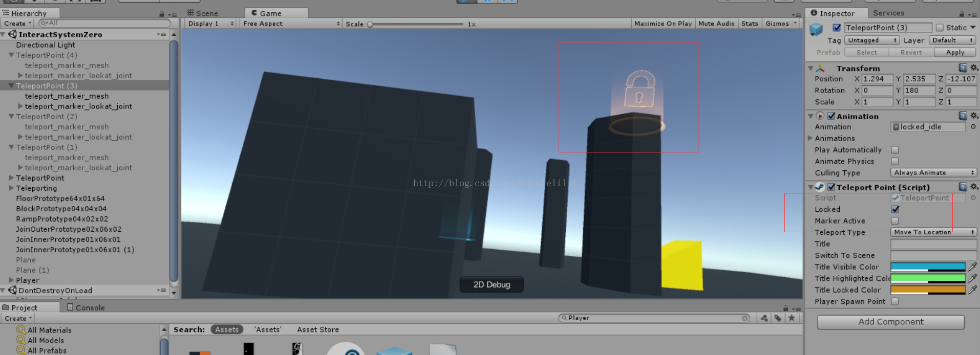The width and height of the screenshot is (980, 355).
Task: Open Title Visible Color swatch
Action: click(928, 267)
